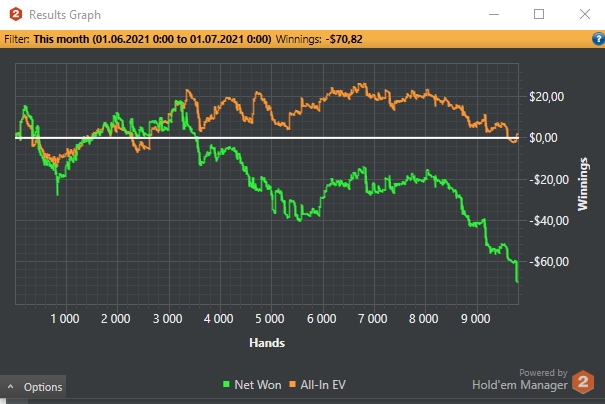This screenshot has width=605, height=404.
Task: Click the 4 000 hands axis label
Action: [x=219, y=319]
